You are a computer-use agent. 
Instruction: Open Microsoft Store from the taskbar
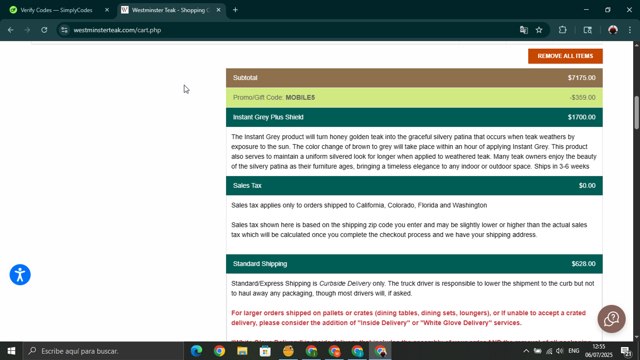(265, 351)
